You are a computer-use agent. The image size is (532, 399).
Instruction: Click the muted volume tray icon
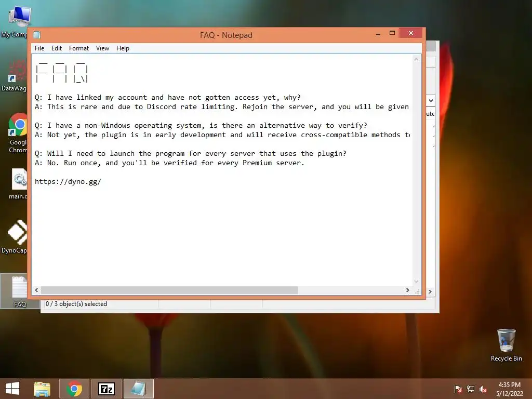point(483,389)
